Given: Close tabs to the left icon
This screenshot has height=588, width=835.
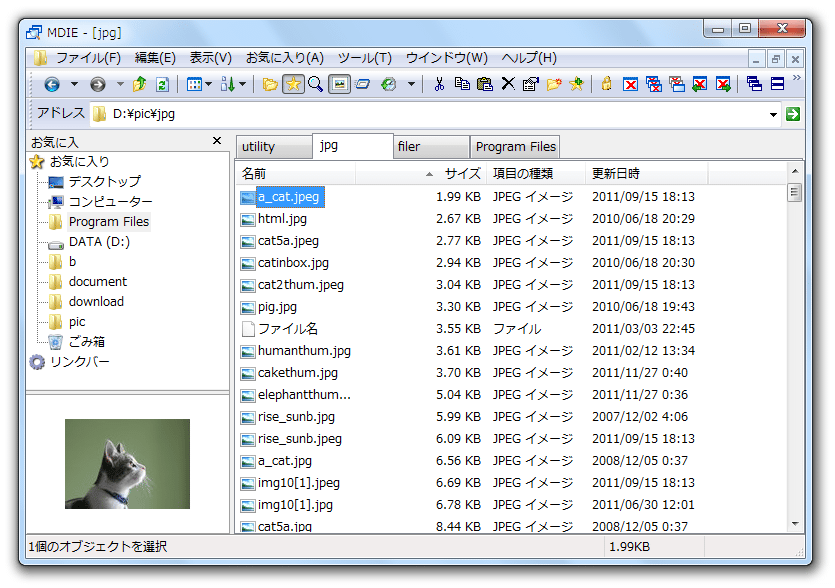Looking at the screenshot, I should (700, 84).
